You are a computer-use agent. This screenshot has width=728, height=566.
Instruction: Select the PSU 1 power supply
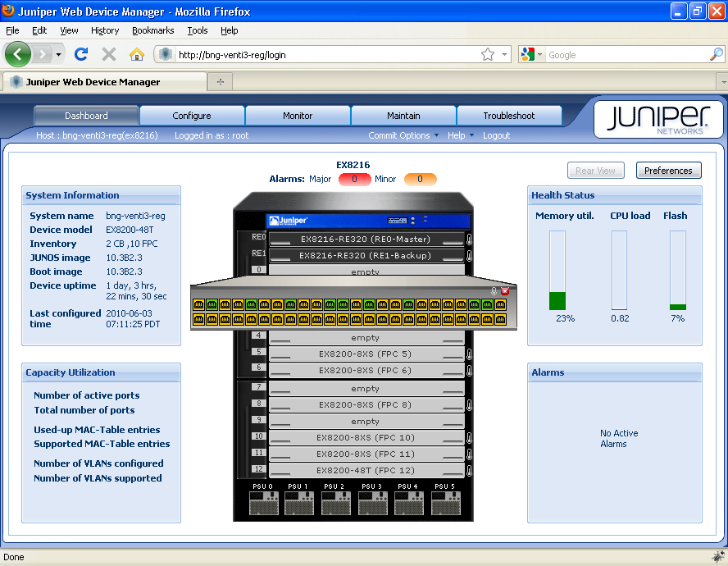pos(298,504)
